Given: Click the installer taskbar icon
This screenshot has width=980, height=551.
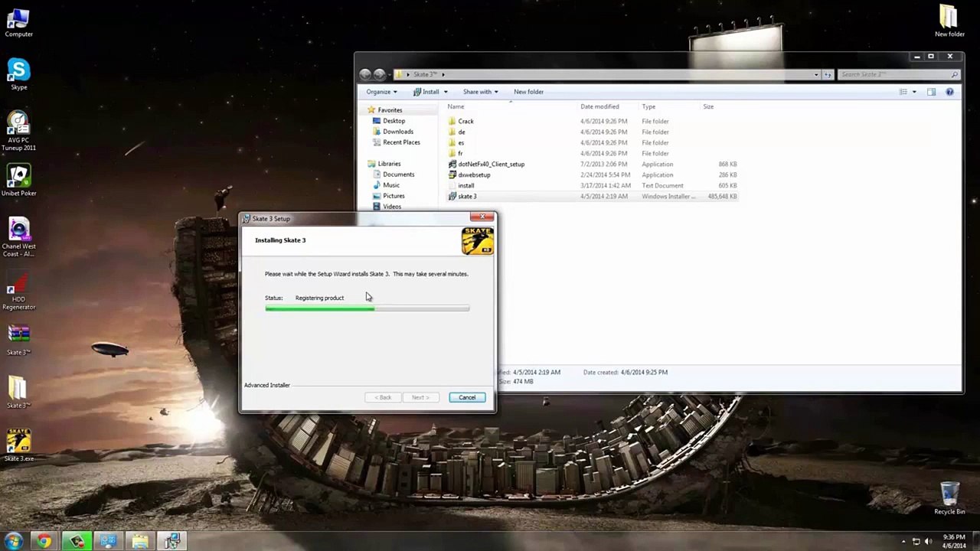Looking at the screenshot, I should (x=171, y=542).
